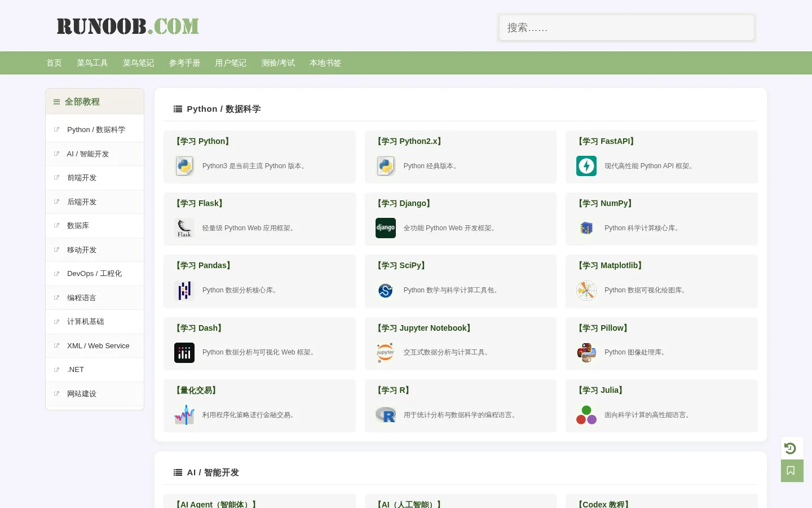This screenshot has height=508, width=812.
Task: Open the 【学习 Jupyter Notebook】 link
Action: coord(424,328)
